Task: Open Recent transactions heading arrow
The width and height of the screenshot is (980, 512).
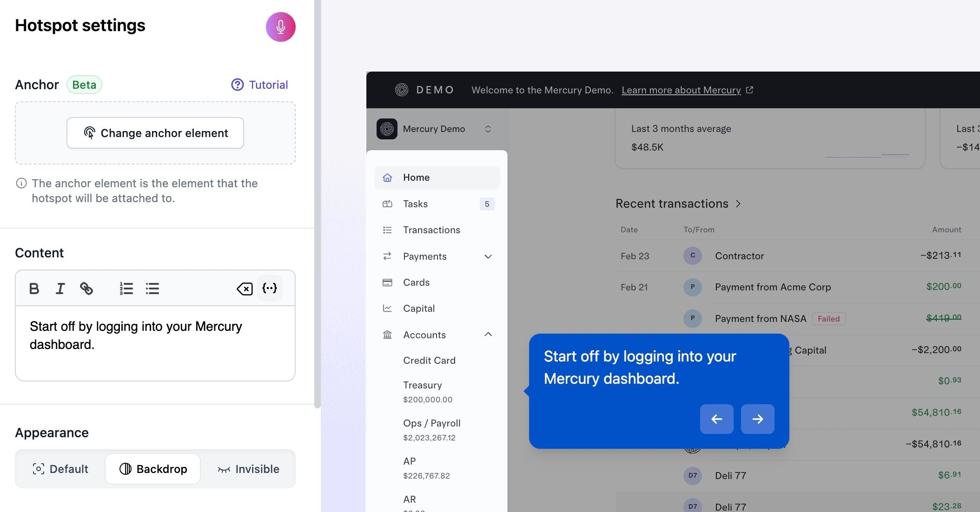Action: coord(738,204)
